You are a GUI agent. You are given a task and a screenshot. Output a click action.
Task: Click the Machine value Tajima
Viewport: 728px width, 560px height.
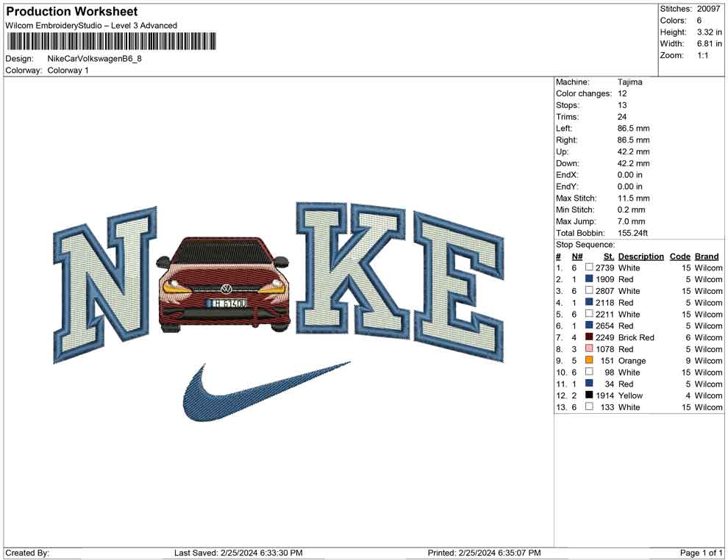(x=630, y=82)
